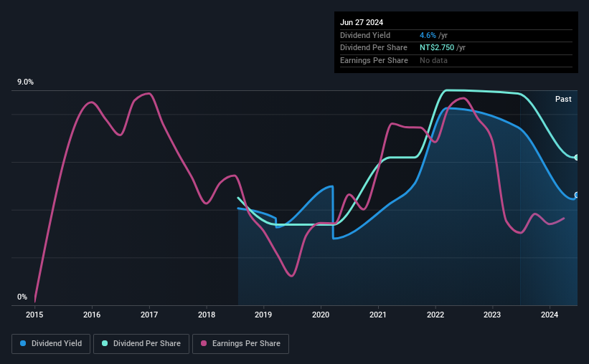The height and width of the screenshot is (364, 589).
Task: Select the Dividend Per Share endpoint marker
Action: pos(577,158)
